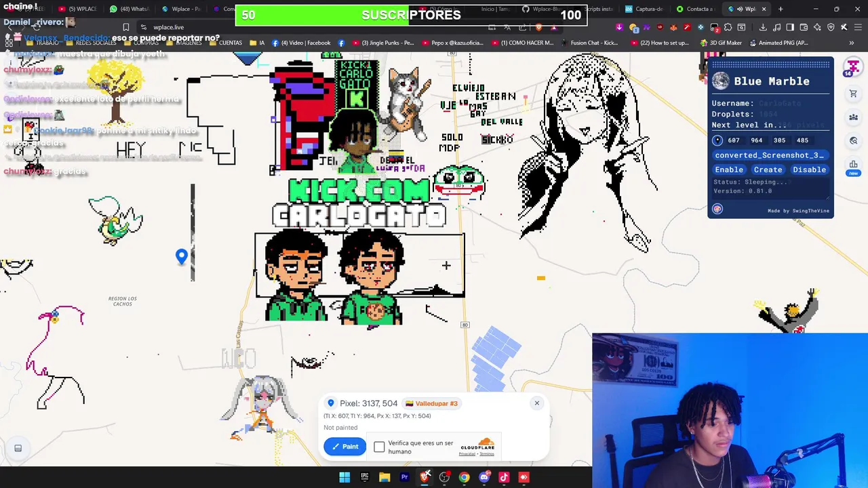The height and width of the screenshot is (488, 868).
Task: Open the Brave wallet icon
Action: coord(804,27)
